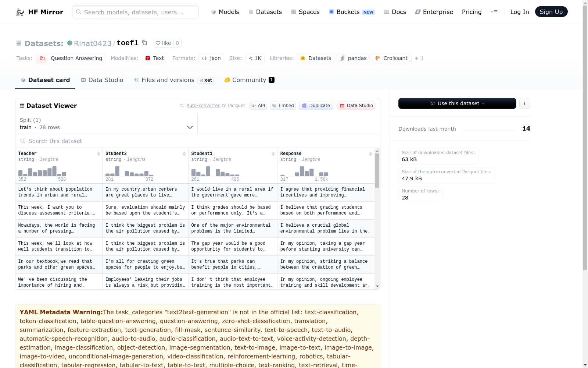Click the HF Mirror logo icon
The width and height of the screenshot is (588, 368).
[x=20, y=12]
